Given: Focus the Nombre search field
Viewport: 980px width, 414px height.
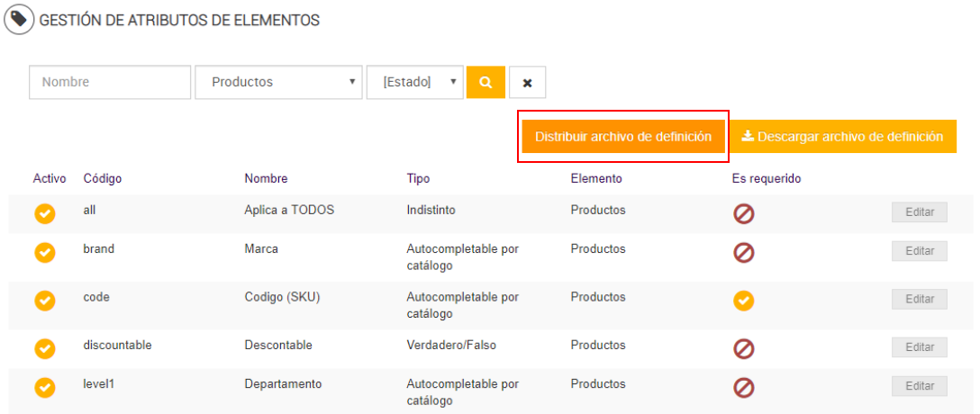Looking at the screenshot, I should (x=110, y=82).
